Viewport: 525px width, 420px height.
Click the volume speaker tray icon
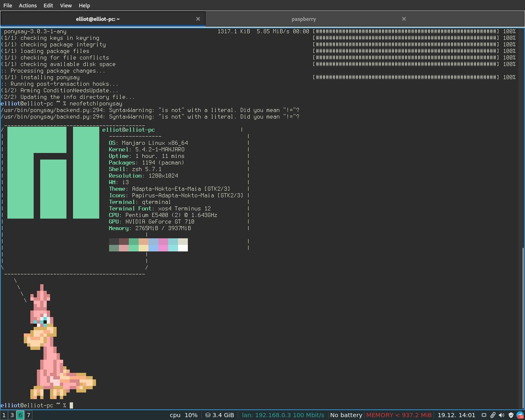tap(501, 415)
